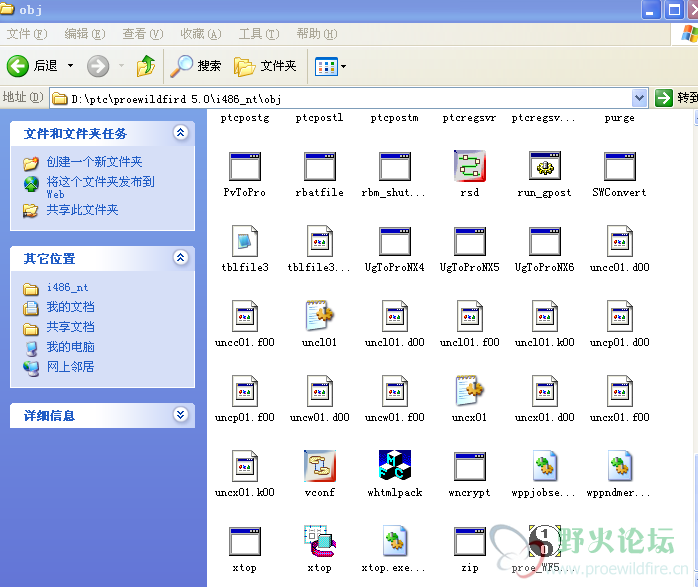Click the share this folder link
Image resolution: width=698 pixels, height=587 pixels.
82,210
